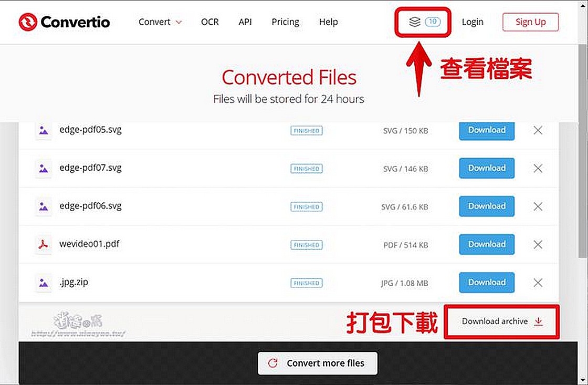Open the files stack icon with count 10
The width and height of the screenshot is (588, 385).
[424, 22]
